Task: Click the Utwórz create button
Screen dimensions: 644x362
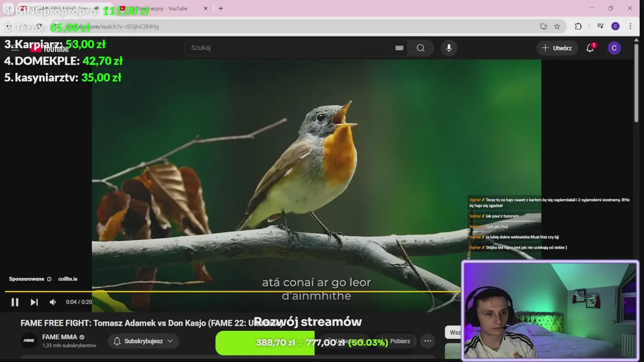Action: 556,48
